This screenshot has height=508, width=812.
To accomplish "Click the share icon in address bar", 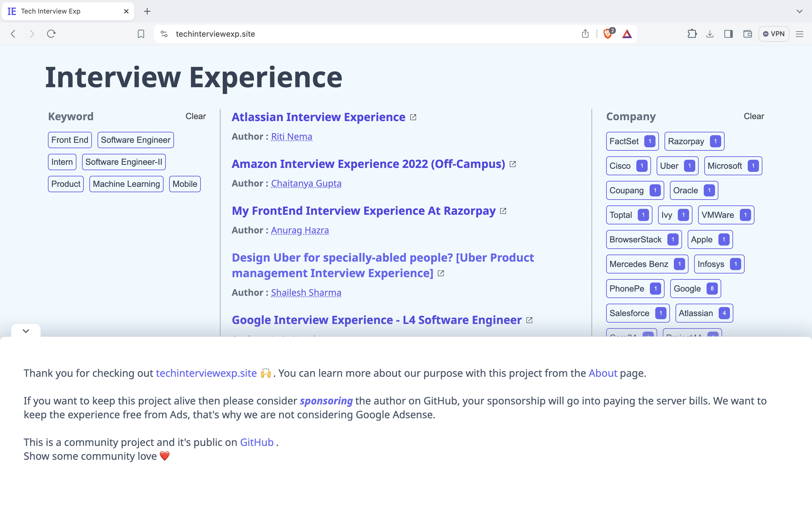I will [x=585, y=34].
